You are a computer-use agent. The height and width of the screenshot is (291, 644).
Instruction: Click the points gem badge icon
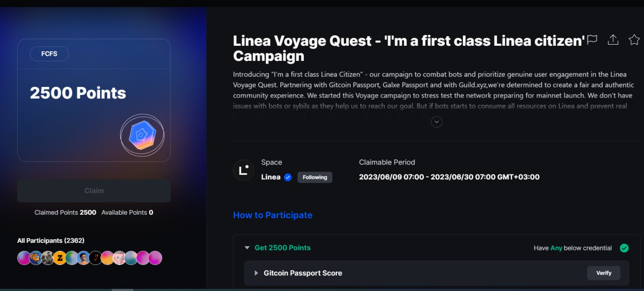click(x=142, y=136)
